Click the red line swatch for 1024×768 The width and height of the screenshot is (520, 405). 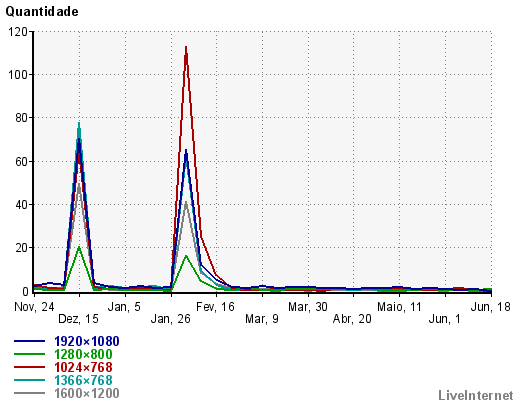29,367
